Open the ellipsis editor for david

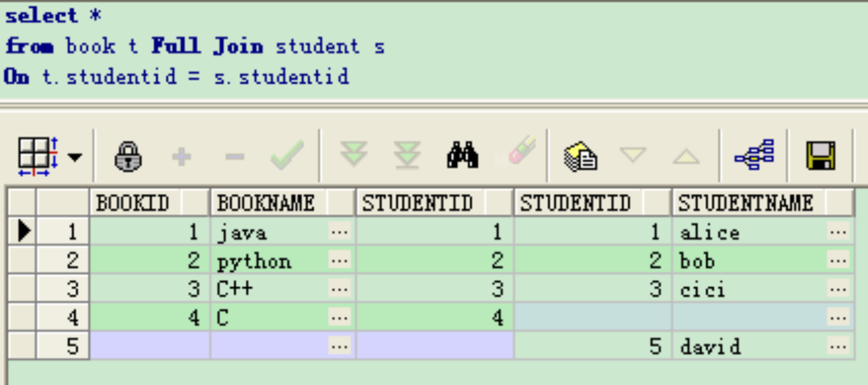click(x=839, y=346)
